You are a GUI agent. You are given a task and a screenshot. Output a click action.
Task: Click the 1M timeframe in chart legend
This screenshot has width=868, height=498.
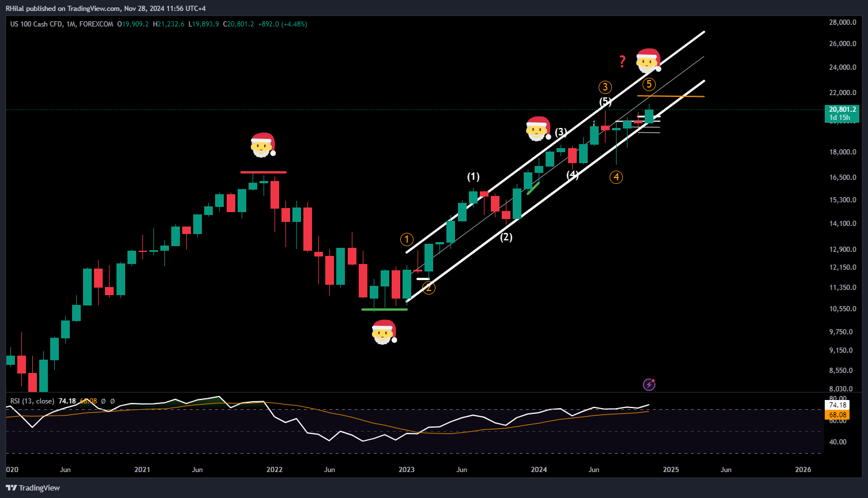pyautogui.click(x=71, y=24)
